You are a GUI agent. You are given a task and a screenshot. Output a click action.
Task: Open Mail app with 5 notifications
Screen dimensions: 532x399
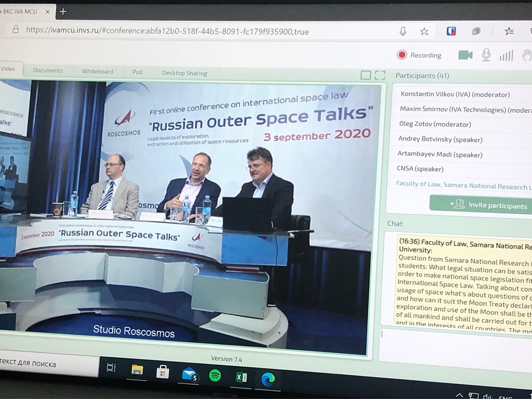189,374
